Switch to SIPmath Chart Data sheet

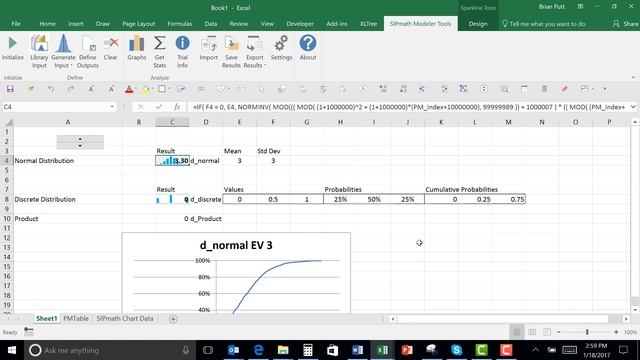[x=125, y=318]
